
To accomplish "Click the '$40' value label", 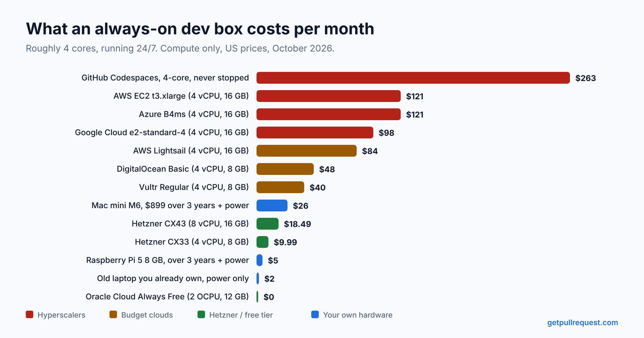I will [317, 188].
